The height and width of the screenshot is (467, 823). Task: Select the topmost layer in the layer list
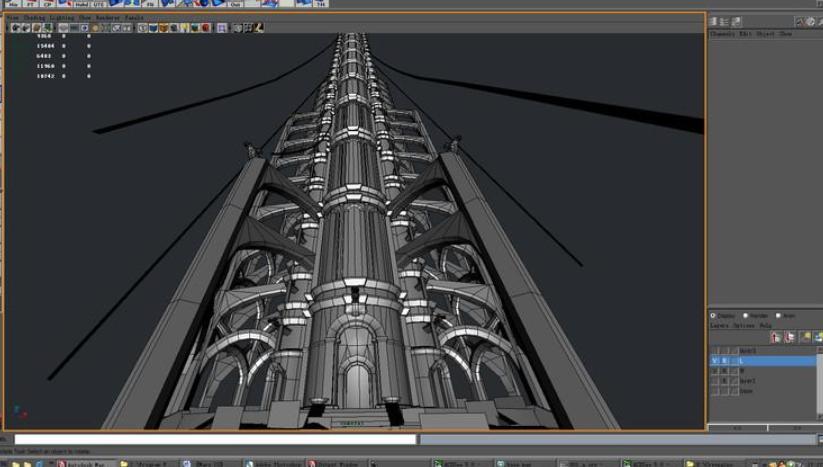tap(747, 351)
